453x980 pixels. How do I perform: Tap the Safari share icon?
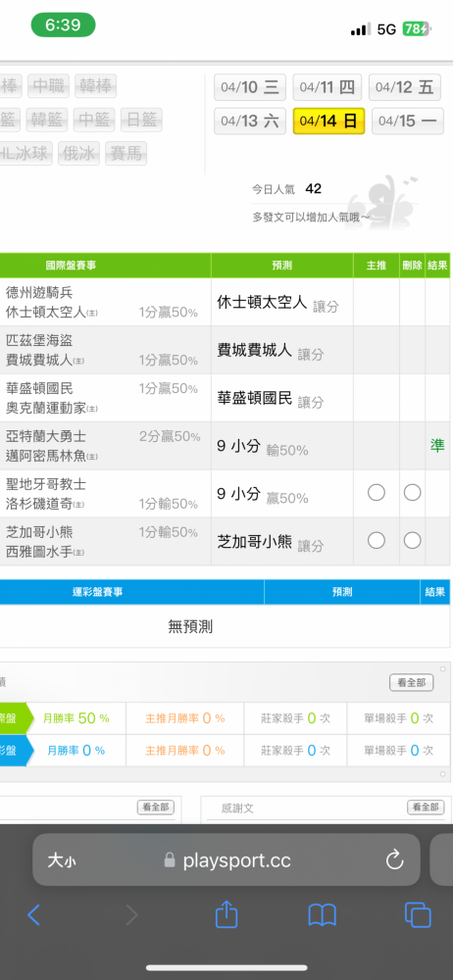(x=226, y=913)
